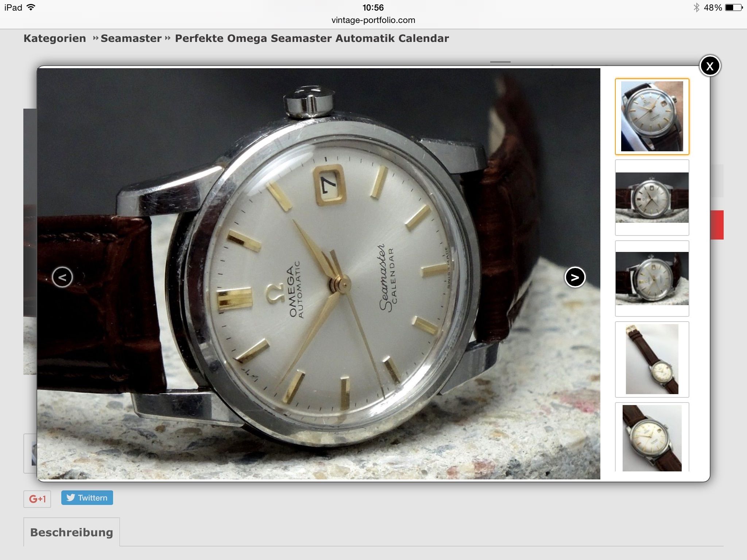747x560 pixels.
Task: Open the third thumbnail showing angled watch
Action: (x=652, y=279)
